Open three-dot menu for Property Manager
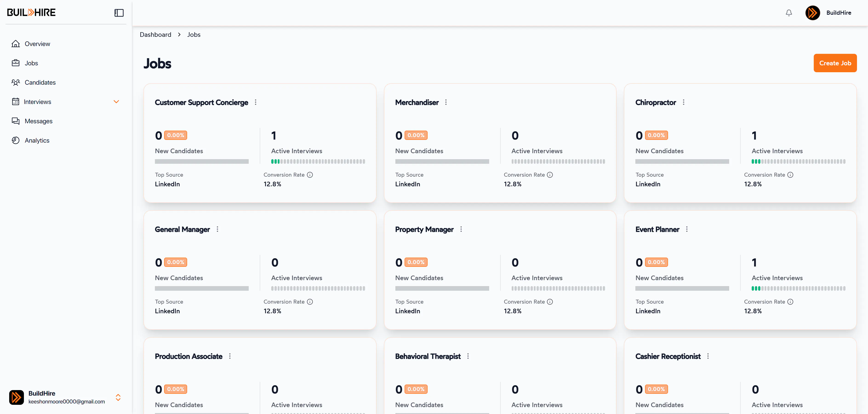 (461, 229)
